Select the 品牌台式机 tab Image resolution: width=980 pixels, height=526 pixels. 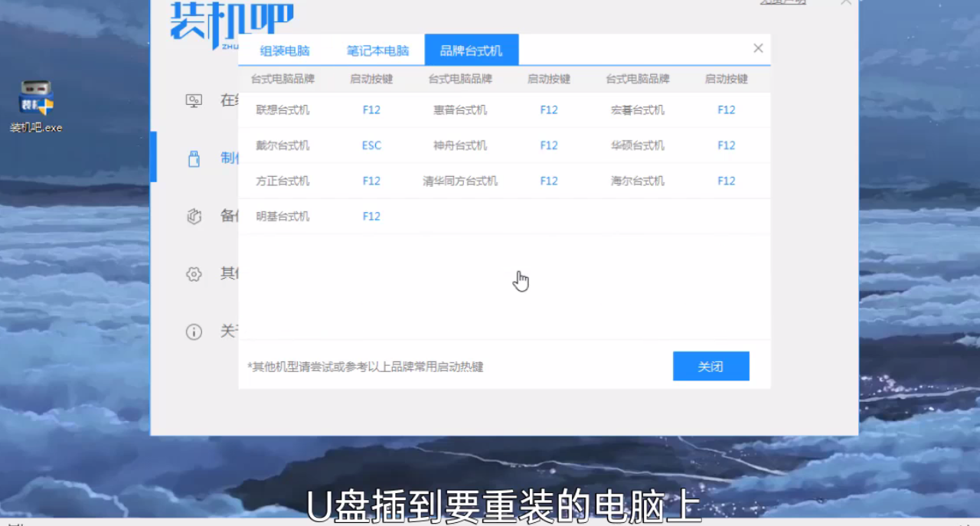pyautogui.click(x=471, y=51)
